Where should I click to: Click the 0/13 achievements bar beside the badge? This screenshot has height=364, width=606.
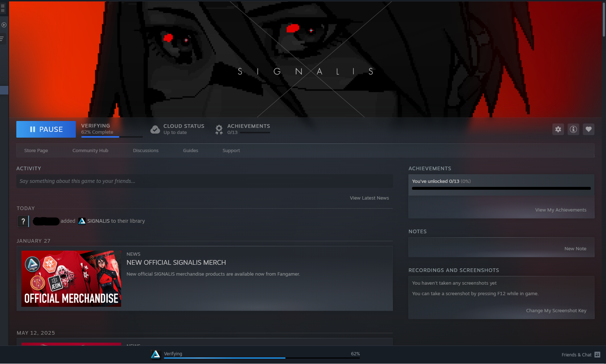tap(255, 133)
